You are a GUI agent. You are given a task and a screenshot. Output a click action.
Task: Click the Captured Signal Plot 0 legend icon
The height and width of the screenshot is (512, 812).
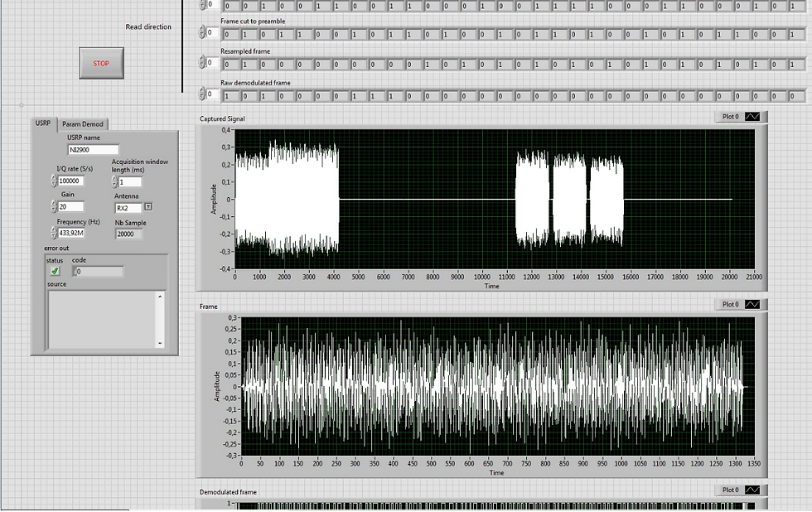752,117
